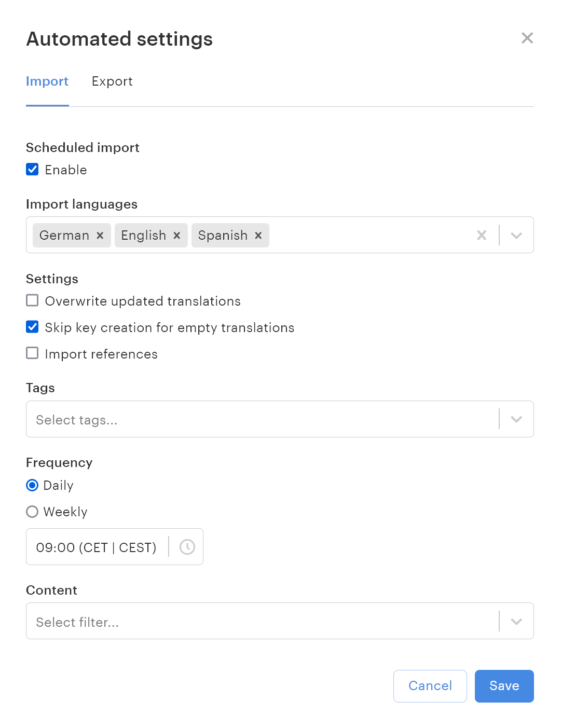This screenshot has height=728, width=561.
Task: Remove the English language tag
Action: (x=177, y=236)
